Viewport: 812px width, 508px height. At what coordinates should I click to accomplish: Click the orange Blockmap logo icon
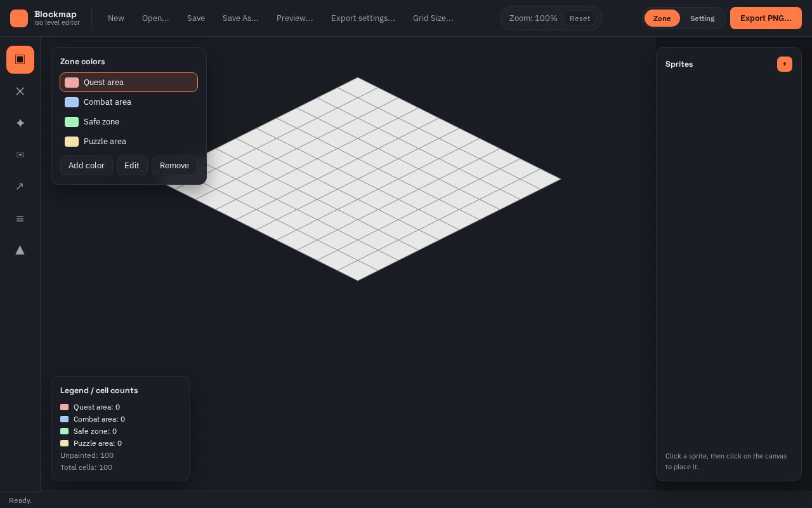tap(19, 18)
